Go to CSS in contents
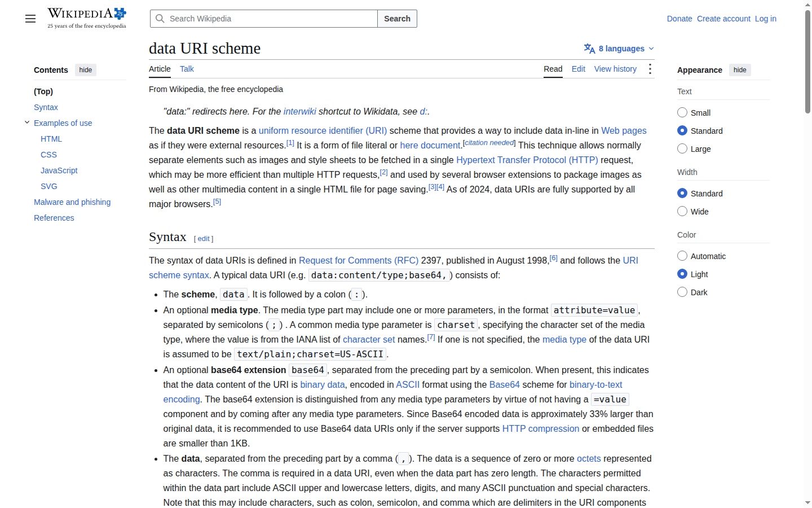Viewport: 812px width, 508px height. click(48, 155)
